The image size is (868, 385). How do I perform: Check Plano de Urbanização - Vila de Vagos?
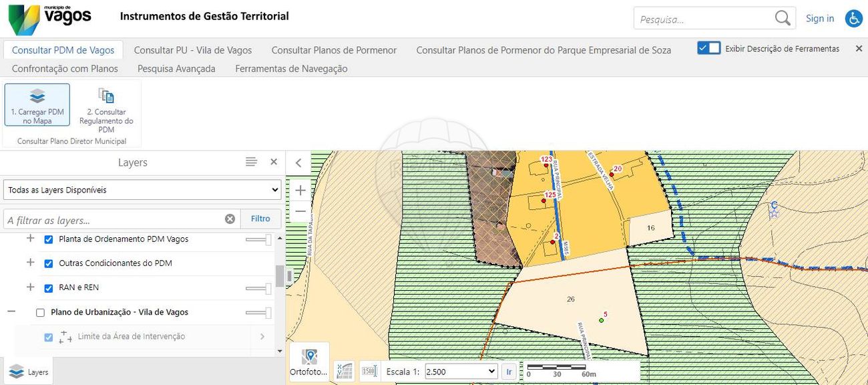pyautogui.click(x=40, y=313)
